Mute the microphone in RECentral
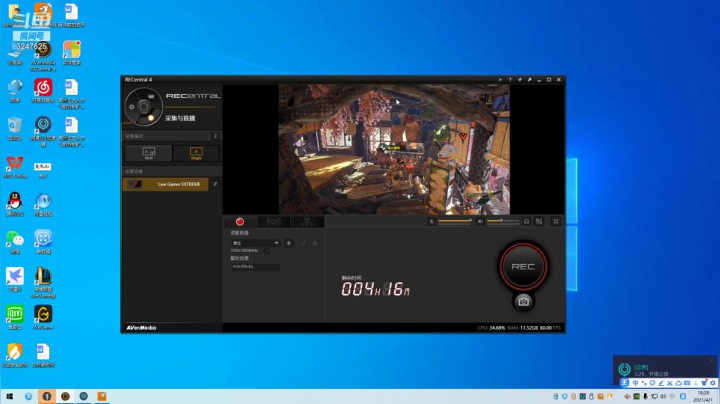Screen dimensions: 720x404 click(431, 221)
